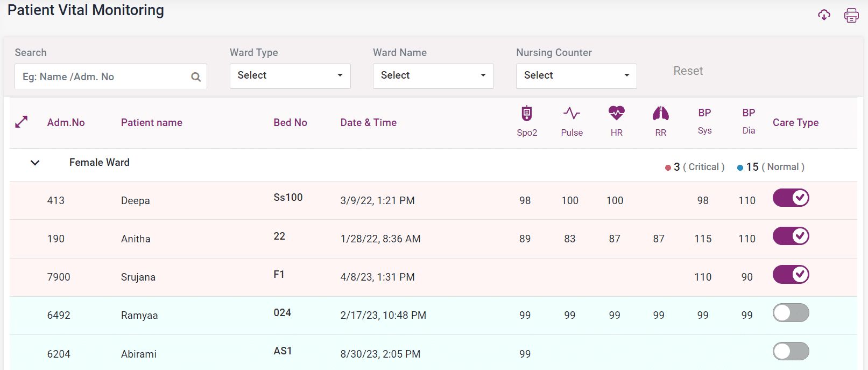Focus the Name/Adm. No search field
The image size is (868, 370).
point(102,77)
